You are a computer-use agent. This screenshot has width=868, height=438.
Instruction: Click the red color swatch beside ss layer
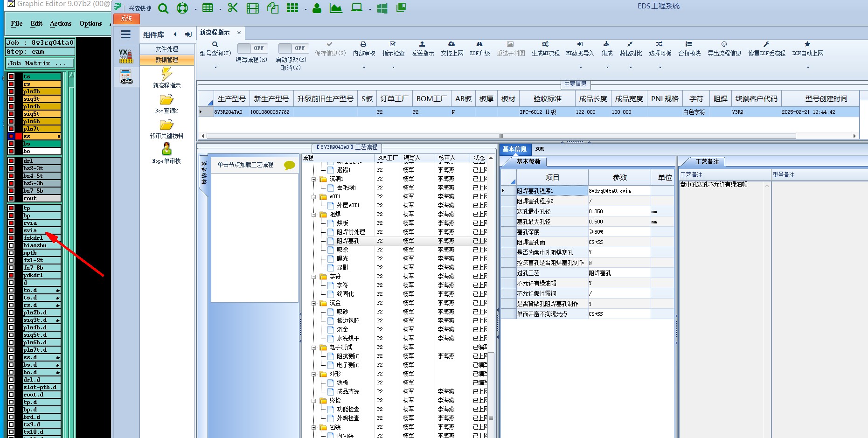[19, 136]
